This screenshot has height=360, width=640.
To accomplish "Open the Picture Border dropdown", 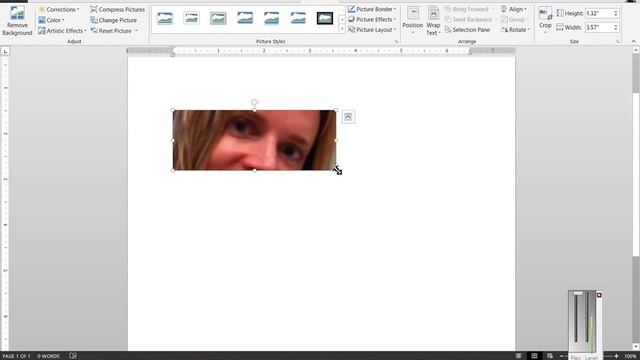I will [x=372, y=9].
